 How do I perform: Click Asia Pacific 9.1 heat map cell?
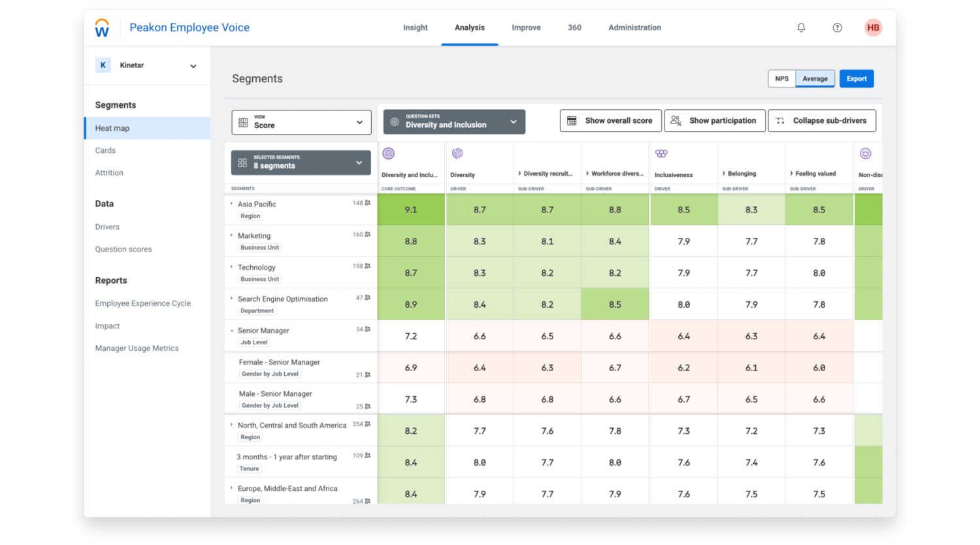click(411, 210)
